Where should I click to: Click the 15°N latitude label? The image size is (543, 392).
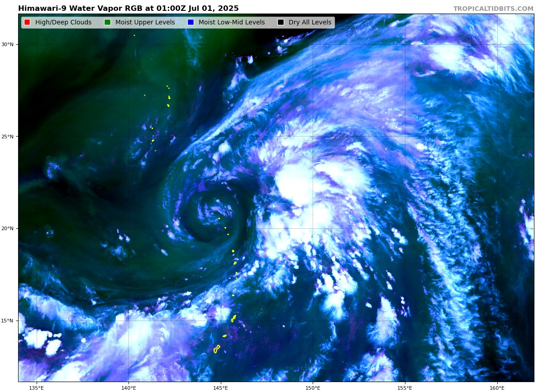click(7, 321)
